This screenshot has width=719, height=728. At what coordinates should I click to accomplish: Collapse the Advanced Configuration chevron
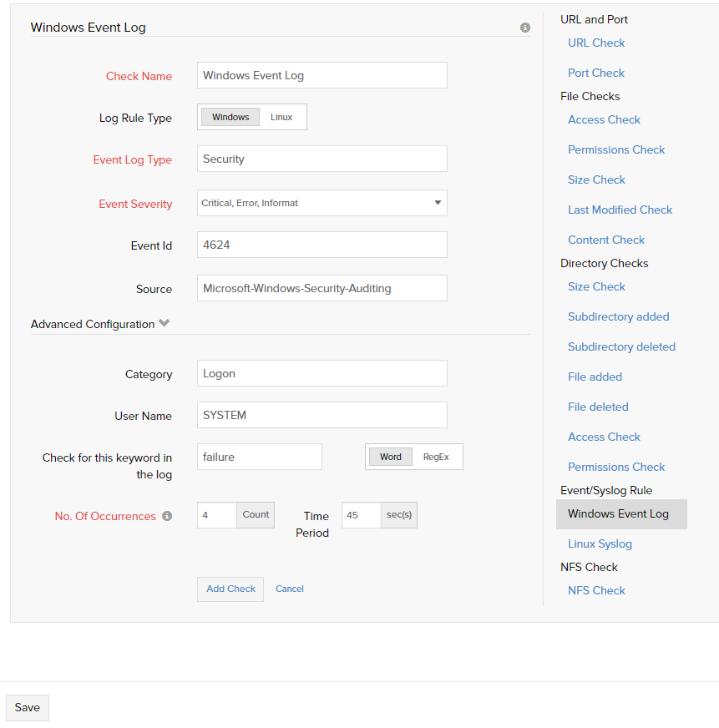pos(165,324)
